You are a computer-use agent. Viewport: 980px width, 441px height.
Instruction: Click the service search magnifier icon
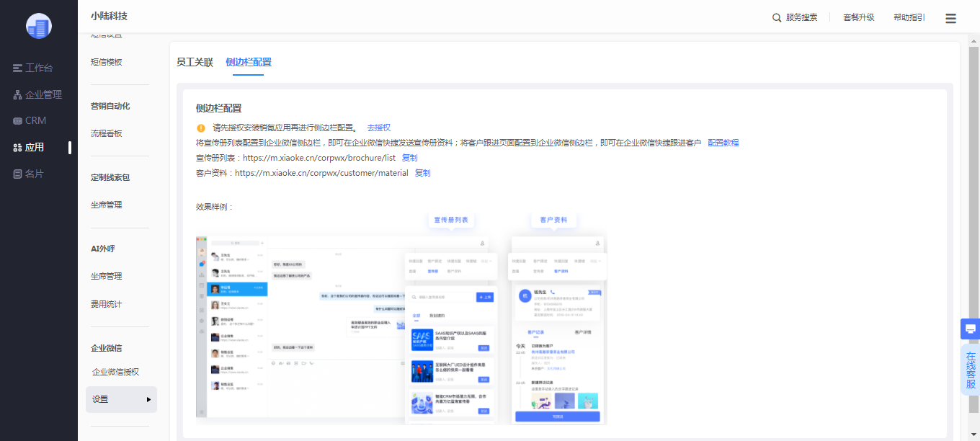pos(777,18)
